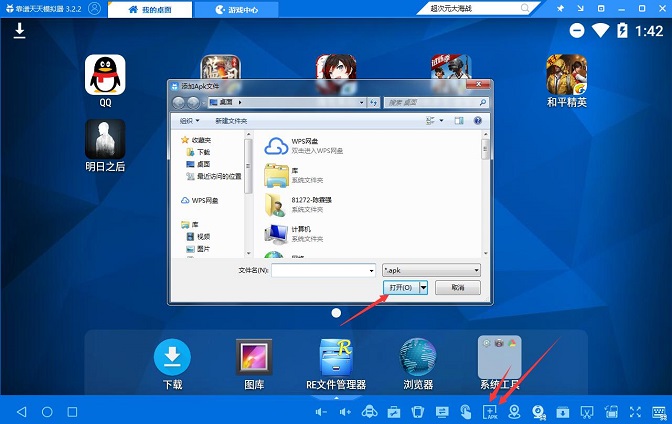Screen dimensions: 672x424
Task: Click the 打开(O) button
Action: [401, 287]
